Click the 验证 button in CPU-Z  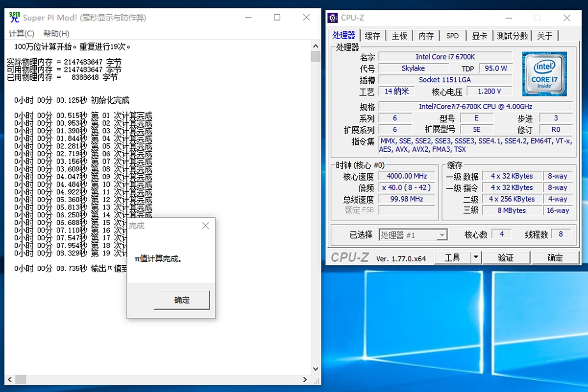507,257
